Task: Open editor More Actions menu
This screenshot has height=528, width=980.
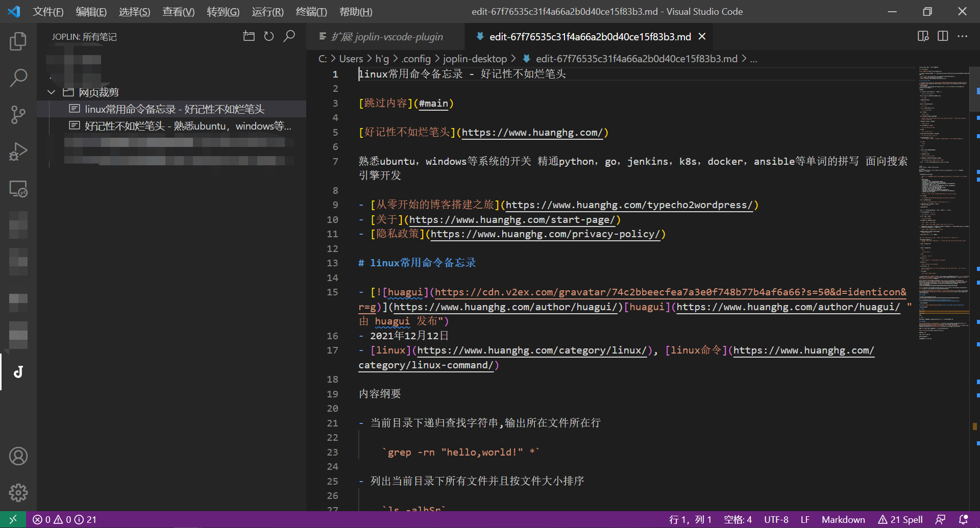Action: point(963,36)
